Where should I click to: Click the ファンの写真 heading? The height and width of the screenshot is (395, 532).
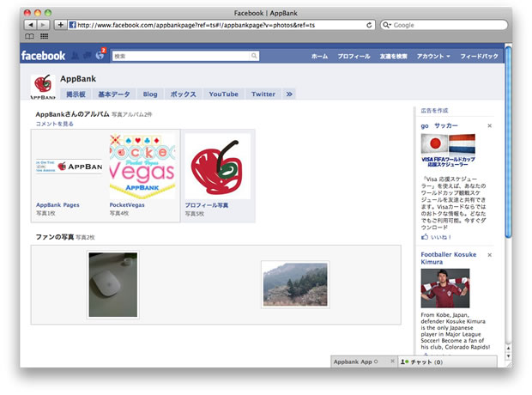pos(55,237)
